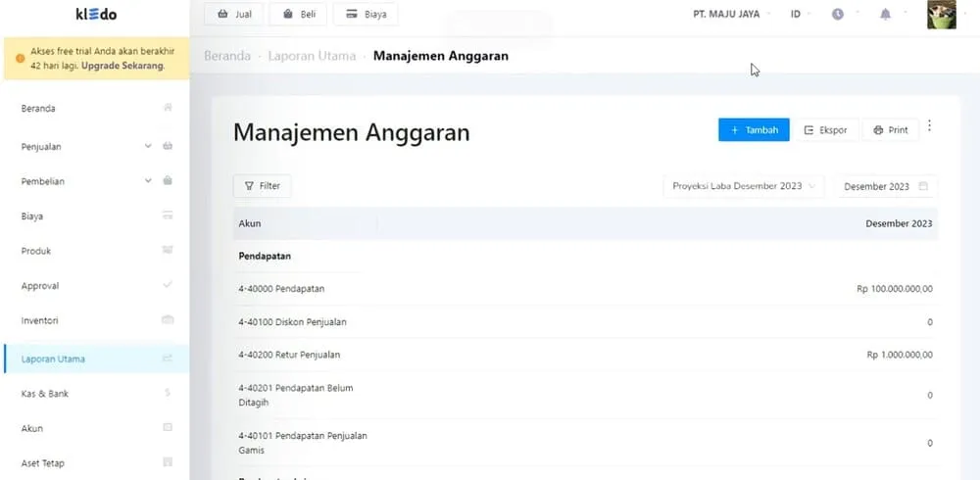The image size is (980, 480).
Task: Expand the Pembelian chevron
Action: 148,180
